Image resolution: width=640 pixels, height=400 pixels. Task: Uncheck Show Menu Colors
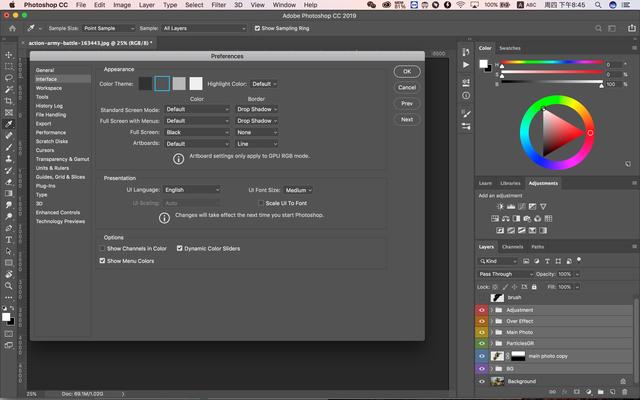pos(102,261)
